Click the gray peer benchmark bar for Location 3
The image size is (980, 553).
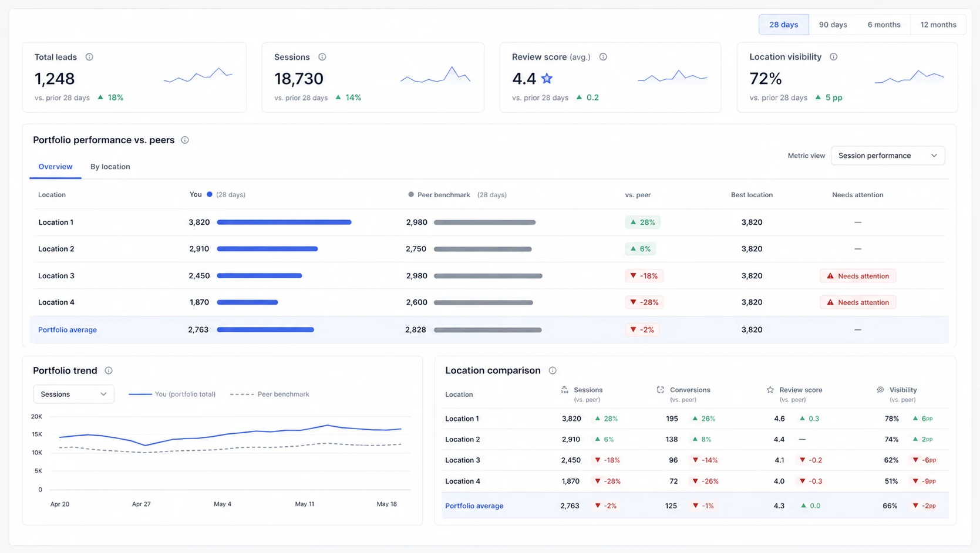488,276
